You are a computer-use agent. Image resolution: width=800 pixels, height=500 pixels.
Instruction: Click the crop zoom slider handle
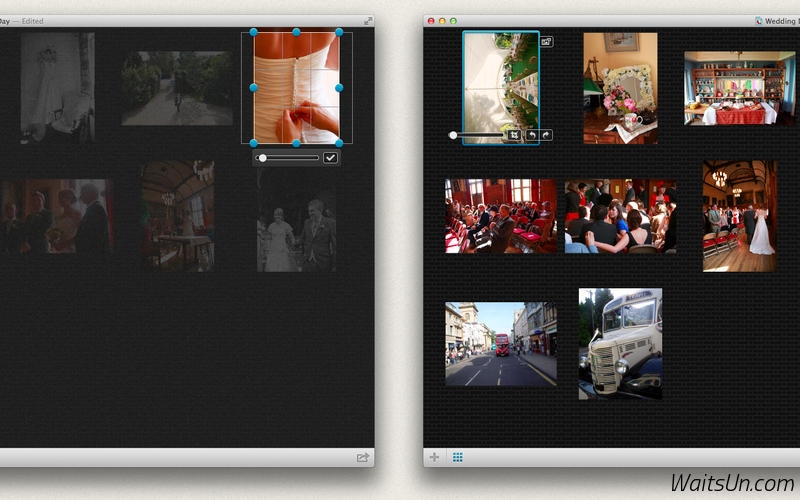[x=262, y=158]
